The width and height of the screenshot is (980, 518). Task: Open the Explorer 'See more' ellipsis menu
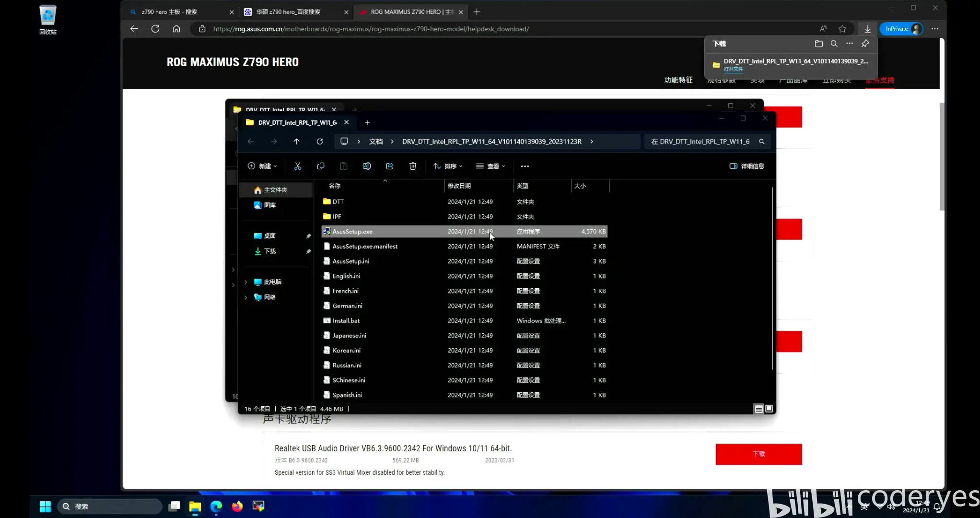[525, 166]
